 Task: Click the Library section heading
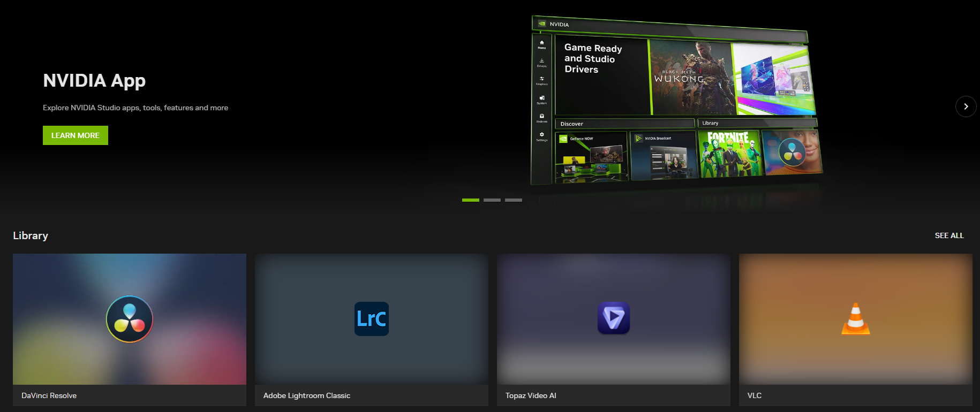coord(31,235)
